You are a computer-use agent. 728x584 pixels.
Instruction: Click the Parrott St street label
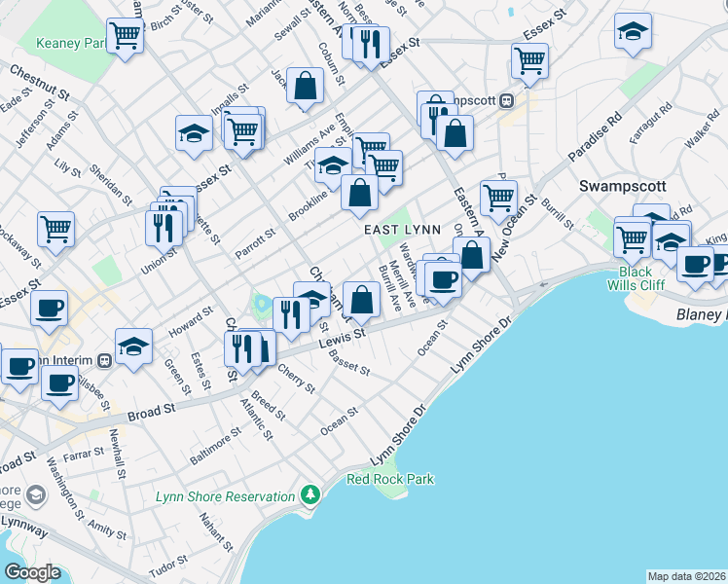point(255,243)
